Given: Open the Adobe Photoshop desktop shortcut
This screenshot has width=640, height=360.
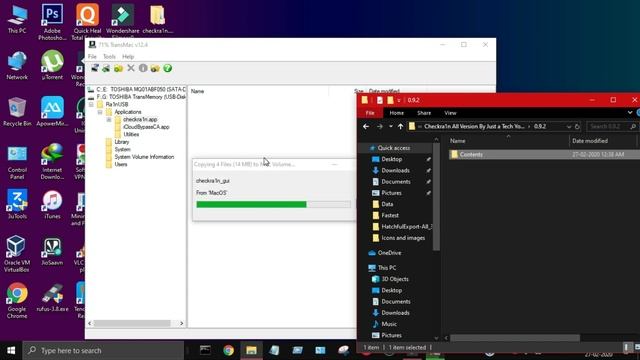Looking at the screenshot, I should click(52, 22).
